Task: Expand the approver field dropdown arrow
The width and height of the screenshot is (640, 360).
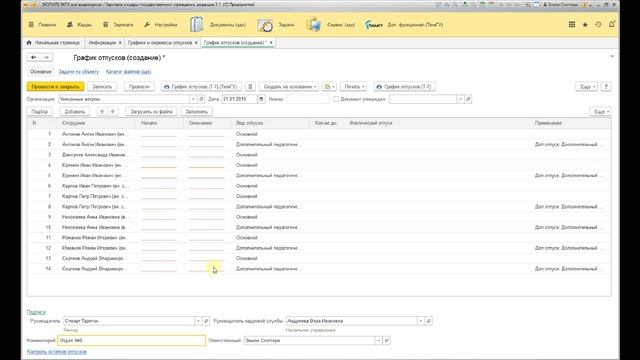Action: pos(460,99)
